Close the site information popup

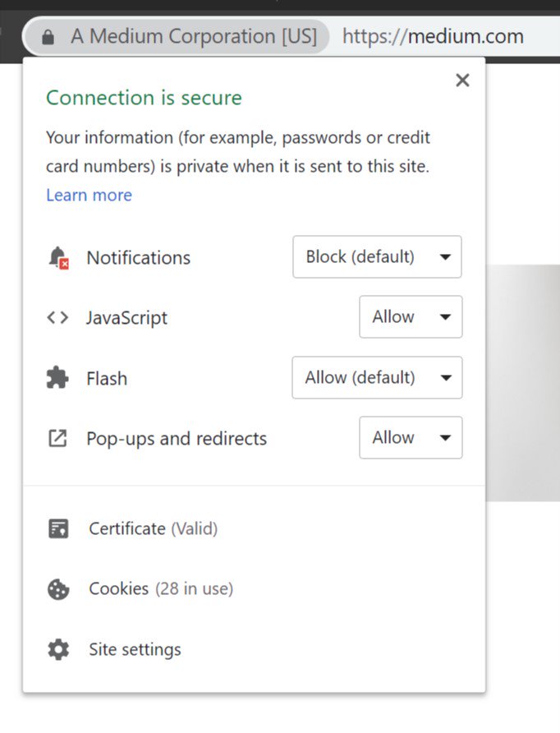pos(462,80)
